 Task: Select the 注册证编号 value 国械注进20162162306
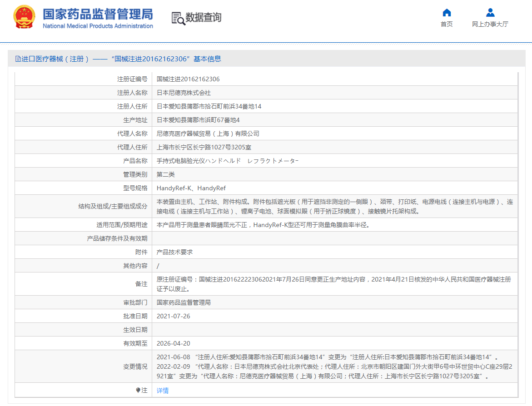tap(188, 79)
